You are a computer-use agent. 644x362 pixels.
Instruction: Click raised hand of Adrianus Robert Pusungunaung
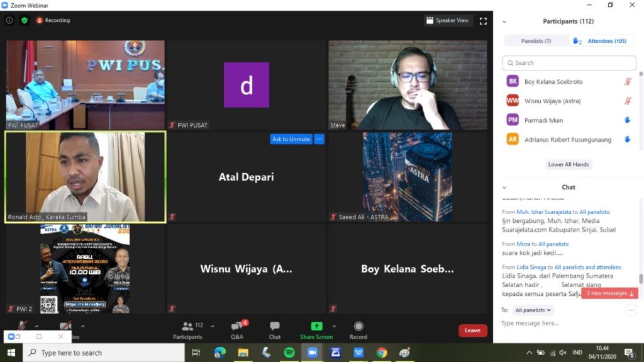(x=628, y=140)
